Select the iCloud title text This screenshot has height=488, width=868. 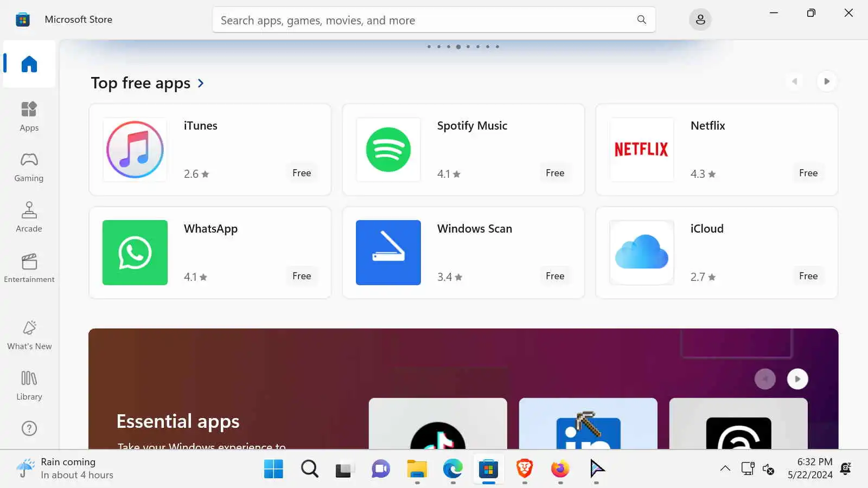tap(707, 229)
